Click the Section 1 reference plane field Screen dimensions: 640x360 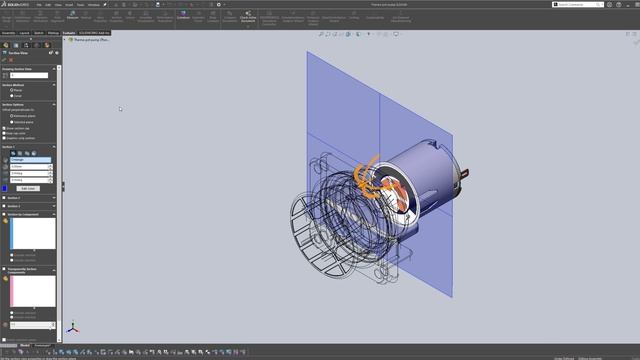[31, 160]
